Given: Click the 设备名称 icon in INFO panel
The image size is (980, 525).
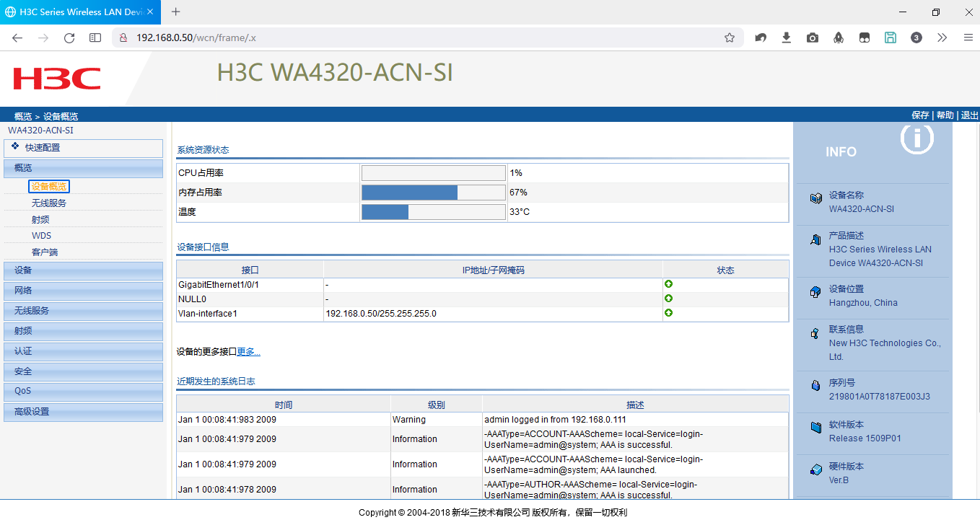Looking at the screenshot, I should coord(815,198).
